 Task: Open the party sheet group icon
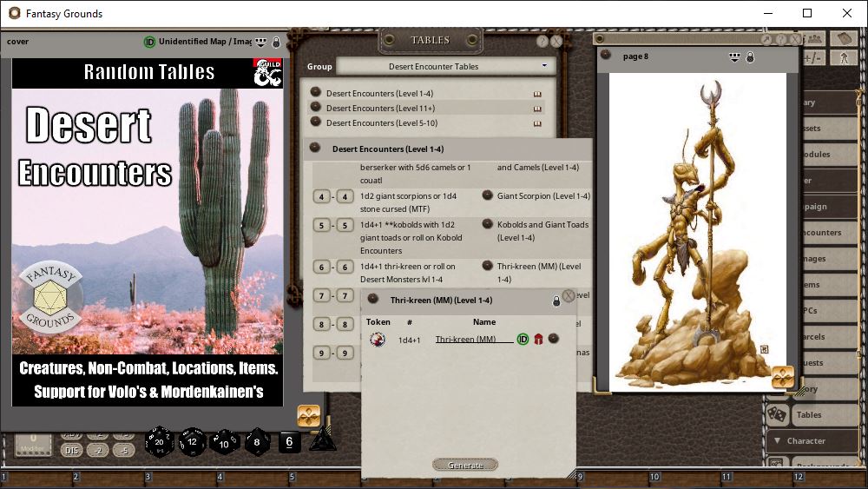point(814,38)
